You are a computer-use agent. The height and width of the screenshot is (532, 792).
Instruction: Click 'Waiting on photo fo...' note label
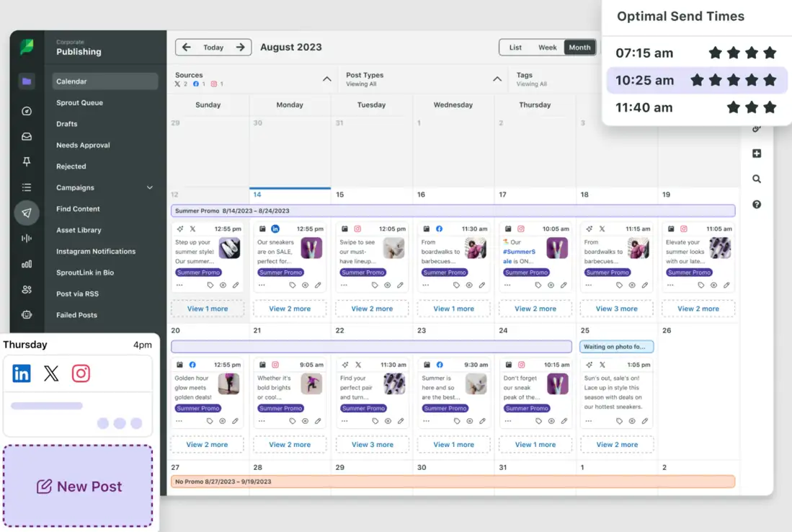pos(616,347)
